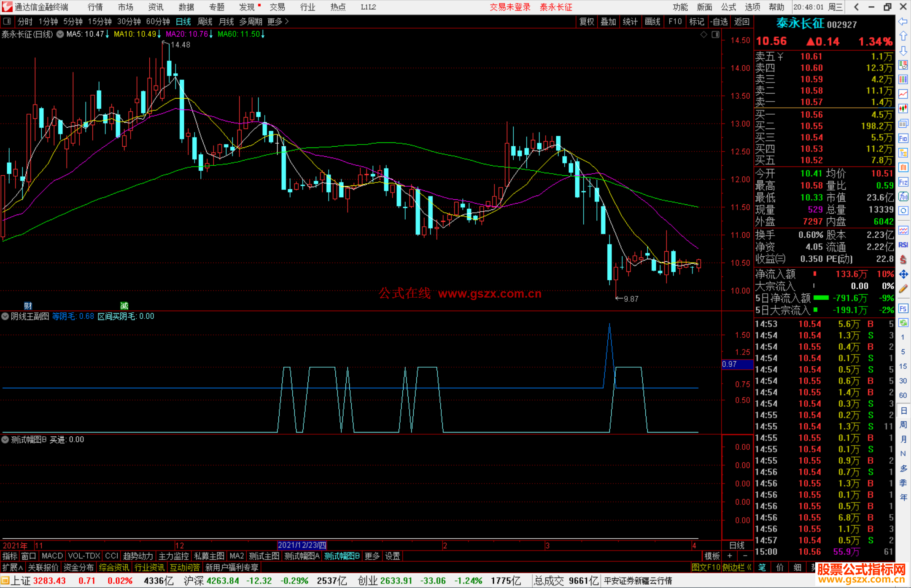The width and height of the screenshot is (911, 588).
Task: Click the 减 marker on the timeline
Action: click(124, 306)
